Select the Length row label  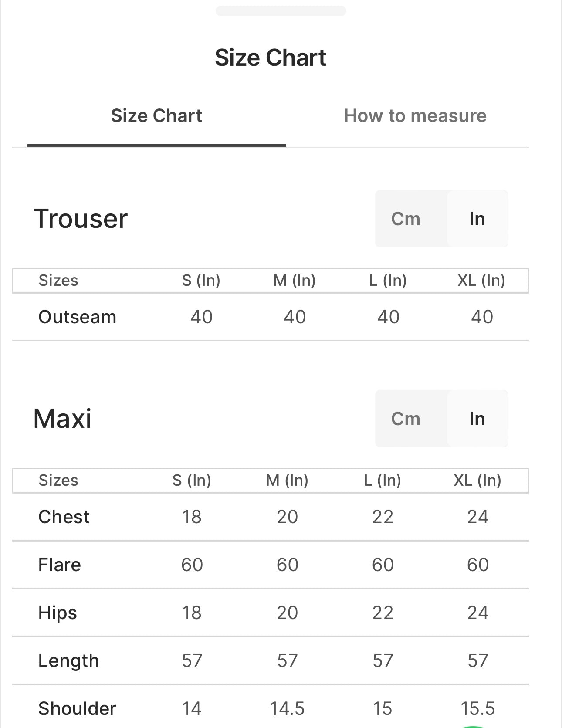tap(69, 660)
